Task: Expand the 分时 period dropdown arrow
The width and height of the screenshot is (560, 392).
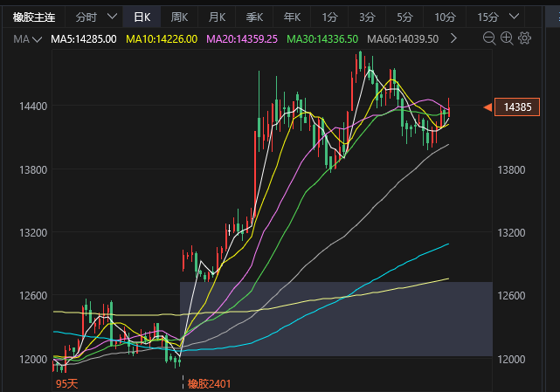Action: (112, 17)
